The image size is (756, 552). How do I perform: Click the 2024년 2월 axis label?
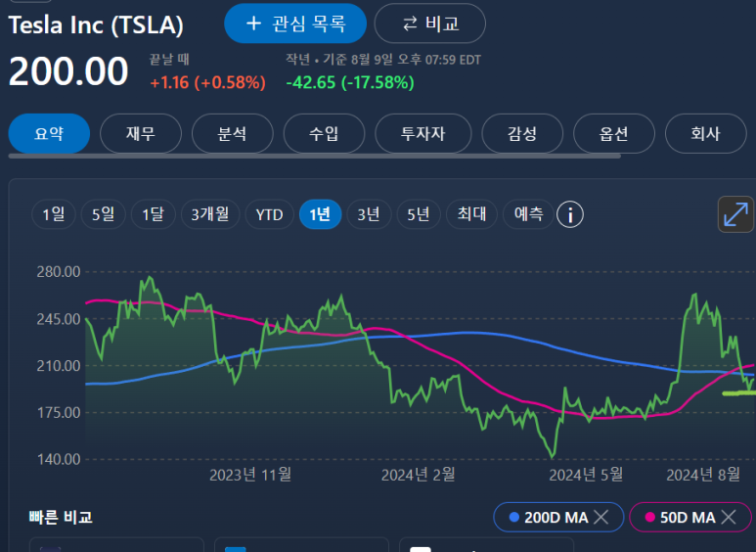(x=419, y=475)
